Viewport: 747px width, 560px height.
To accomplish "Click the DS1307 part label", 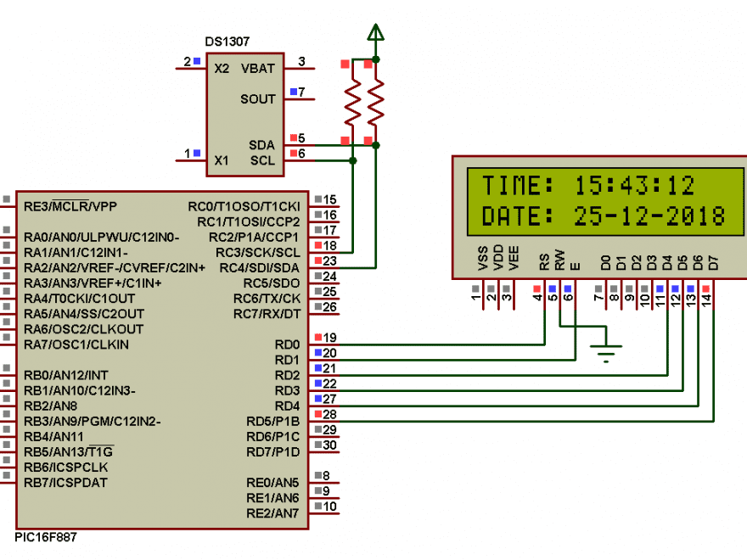I will pos(227,42).
